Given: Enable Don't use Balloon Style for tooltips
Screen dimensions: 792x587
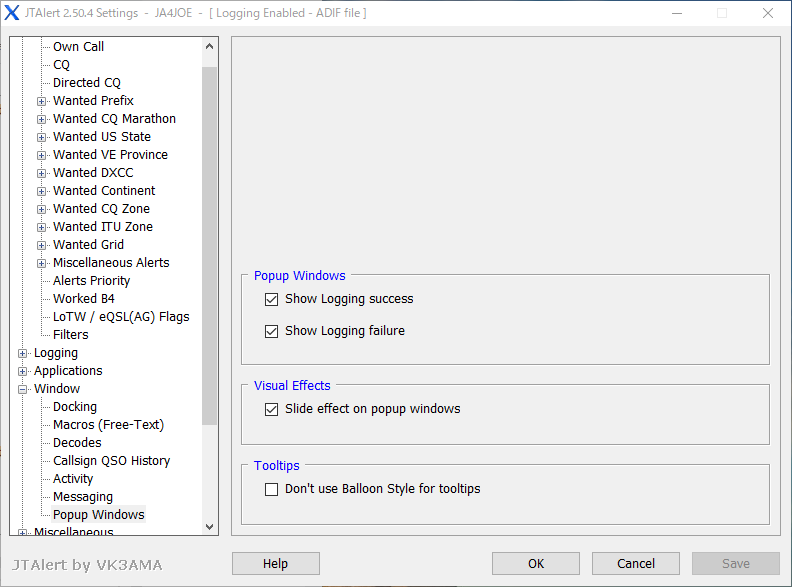Looking at the screenshot, I should click(271, 490).
